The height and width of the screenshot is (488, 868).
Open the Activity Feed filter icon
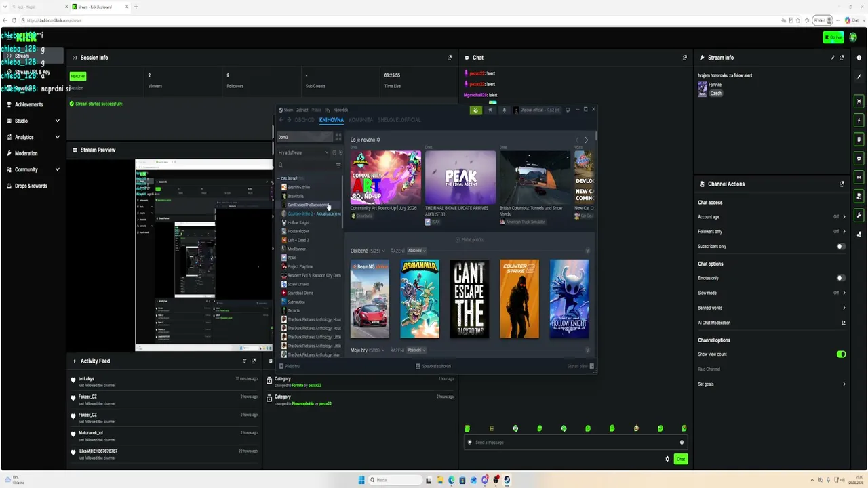point(245,361)
